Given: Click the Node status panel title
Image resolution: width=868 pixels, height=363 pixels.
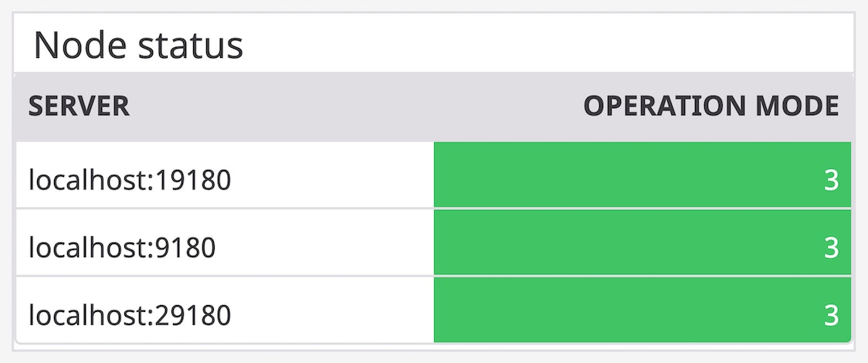Looking at the screenshot, I should tap(139, 46).
